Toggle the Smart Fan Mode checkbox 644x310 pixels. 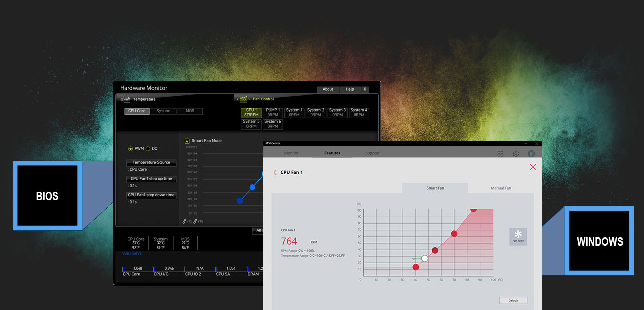click(187, 141)
